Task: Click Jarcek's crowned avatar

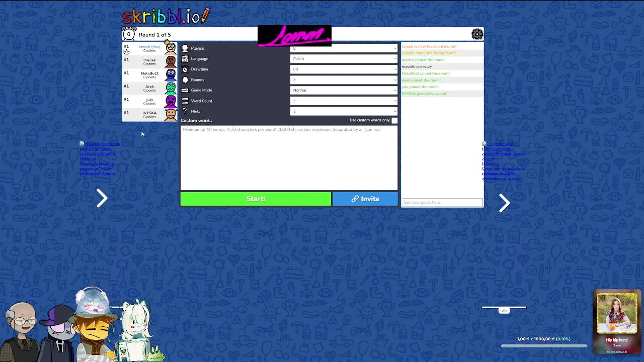Action: click(x=171, y=48)
